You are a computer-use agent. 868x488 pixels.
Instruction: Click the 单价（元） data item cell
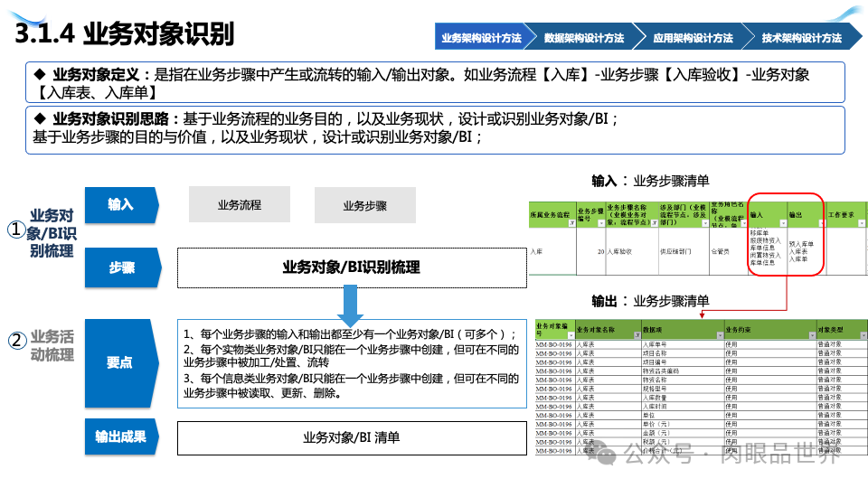(x=684, y=424)
